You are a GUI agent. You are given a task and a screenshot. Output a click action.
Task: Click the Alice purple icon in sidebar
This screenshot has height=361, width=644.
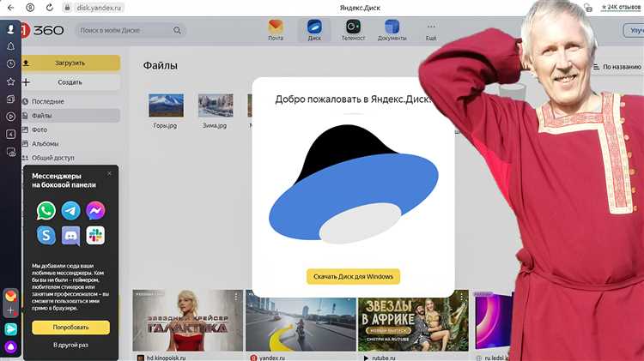[11, 347]
